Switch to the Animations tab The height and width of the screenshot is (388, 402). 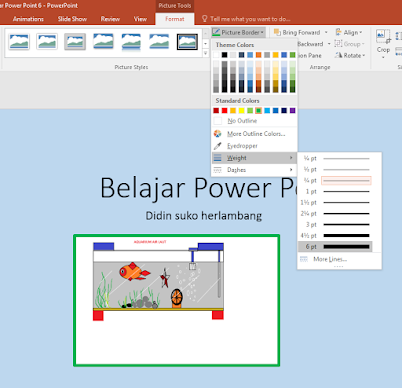[x=28, y=19]
